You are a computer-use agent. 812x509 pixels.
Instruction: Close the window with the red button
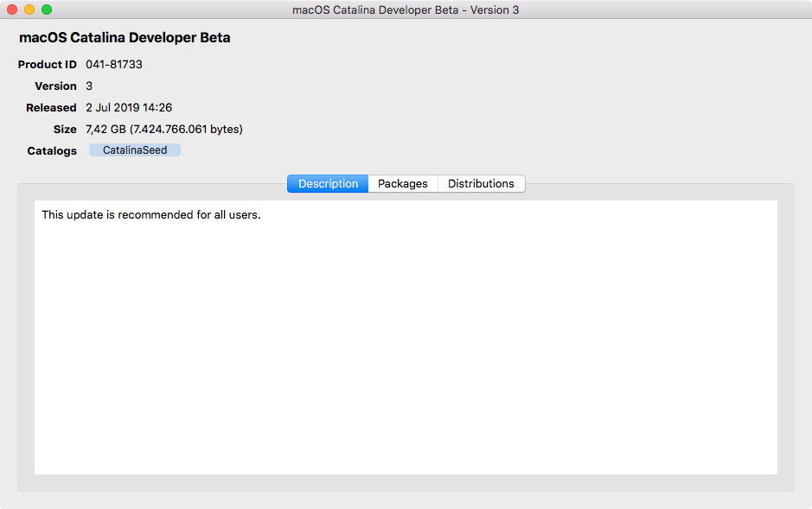tap(12, 10)
